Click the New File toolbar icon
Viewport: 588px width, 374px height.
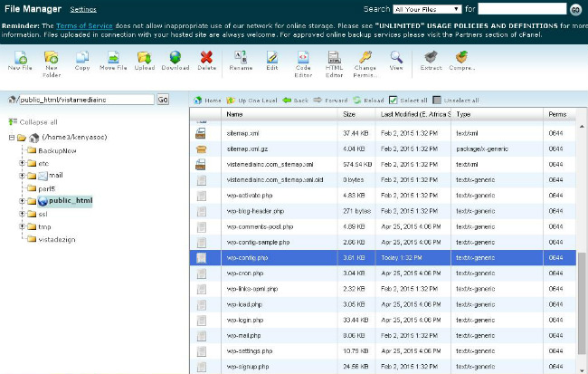18,59
